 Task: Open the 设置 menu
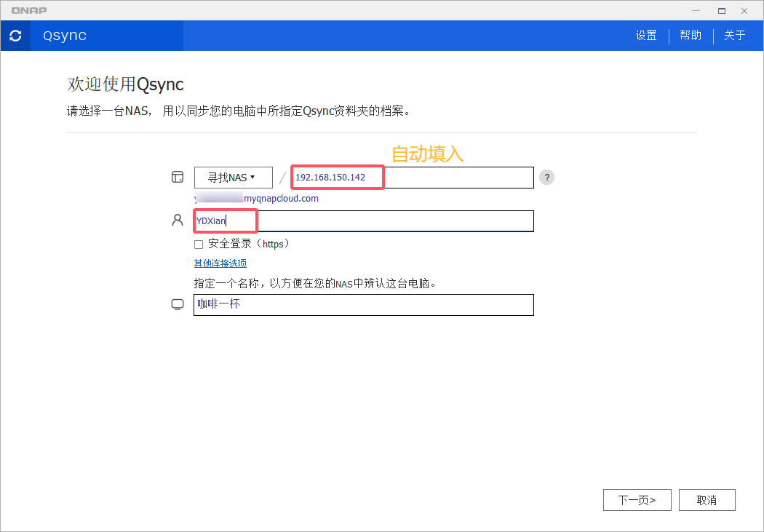(646, 36)
